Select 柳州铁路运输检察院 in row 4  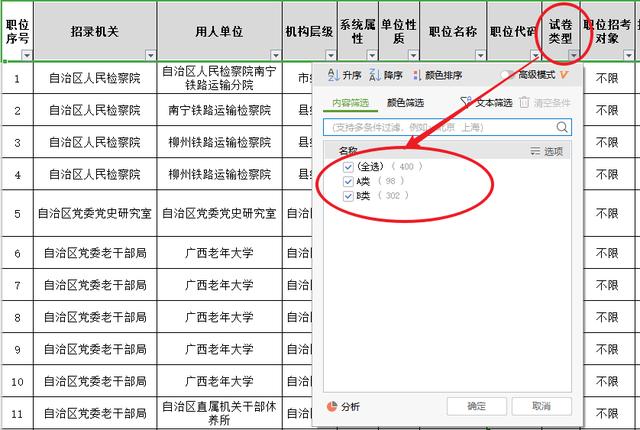tap(220, 174)
